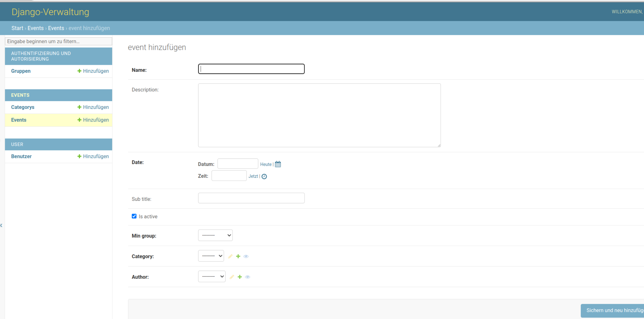
Task: Open the calendar date picker icon
Action: pyautogui.click(x=278, y=164)
